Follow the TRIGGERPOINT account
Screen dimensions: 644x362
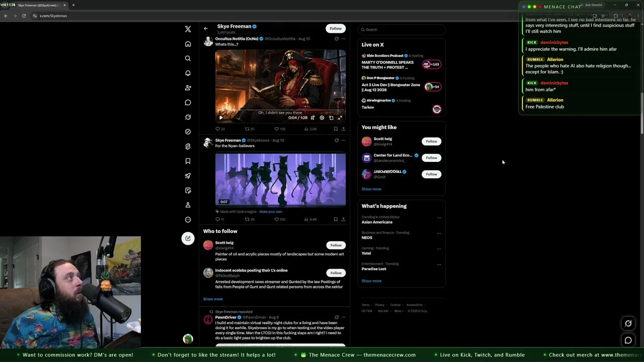(x=431, y=174)
